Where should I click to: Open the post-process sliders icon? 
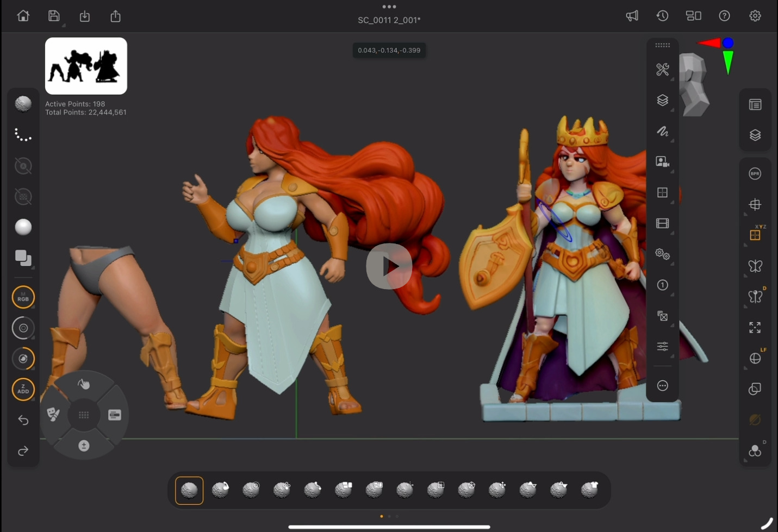pyautogui.click(x=663, y=346)
